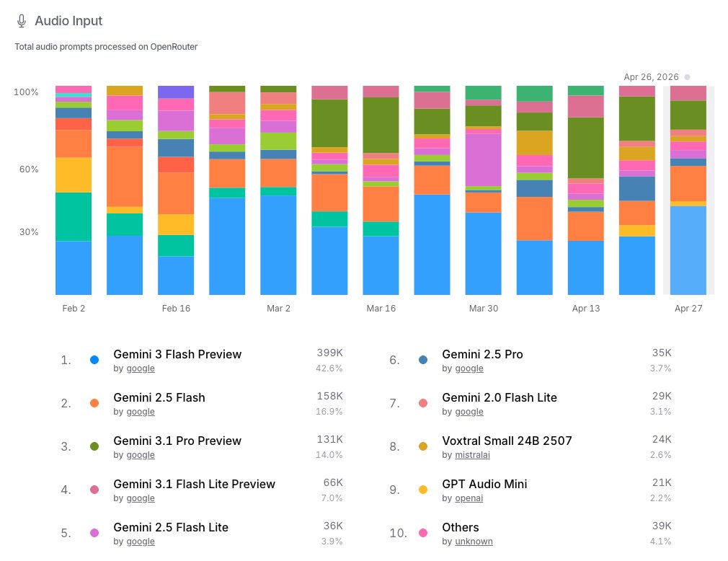Screen dimensions: 728x561
Task: Open the google link under Gemini 2.5 Pro
Action: point(469,368)
